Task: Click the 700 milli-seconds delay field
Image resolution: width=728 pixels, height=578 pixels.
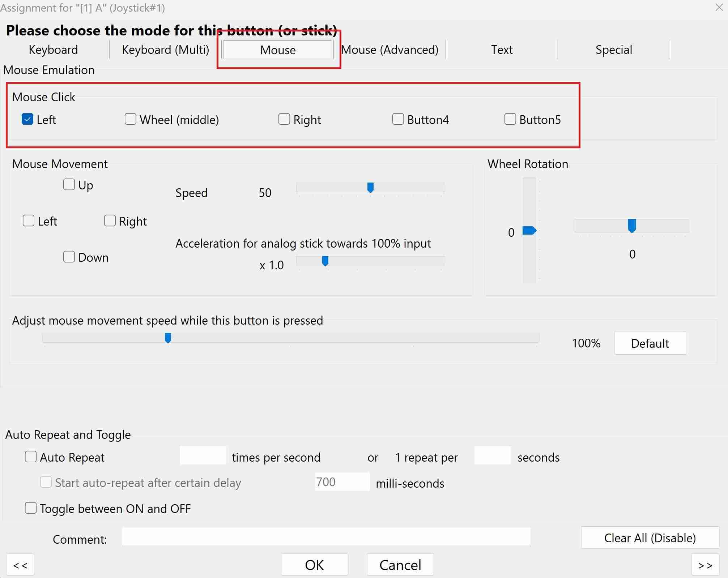Action: (342, 482)
